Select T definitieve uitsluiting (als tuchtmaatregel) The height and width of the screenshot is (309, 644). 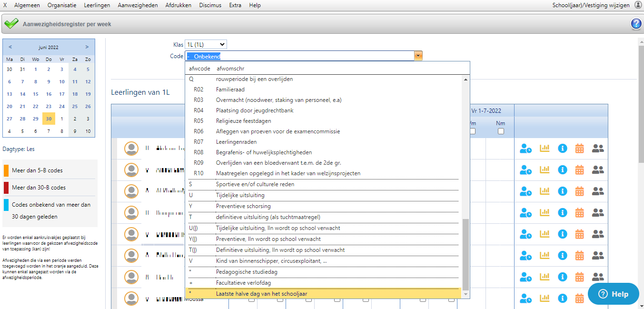pos(323,217)
